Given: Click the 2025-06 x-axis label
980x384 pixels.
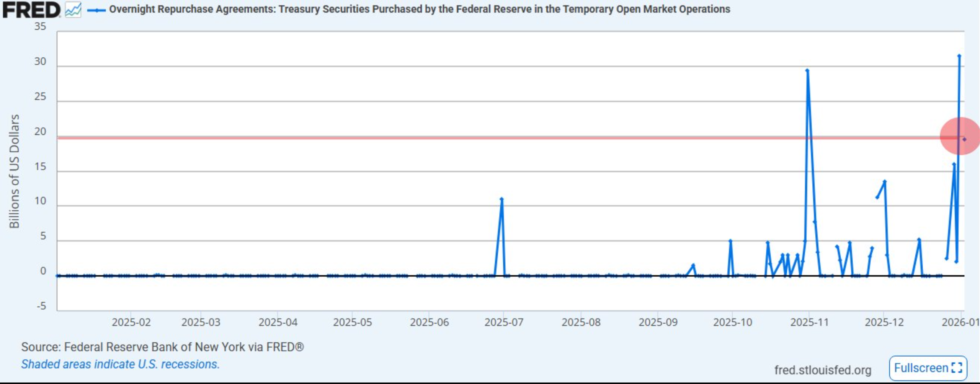Looking at the screenshot, I should (429, 322).
